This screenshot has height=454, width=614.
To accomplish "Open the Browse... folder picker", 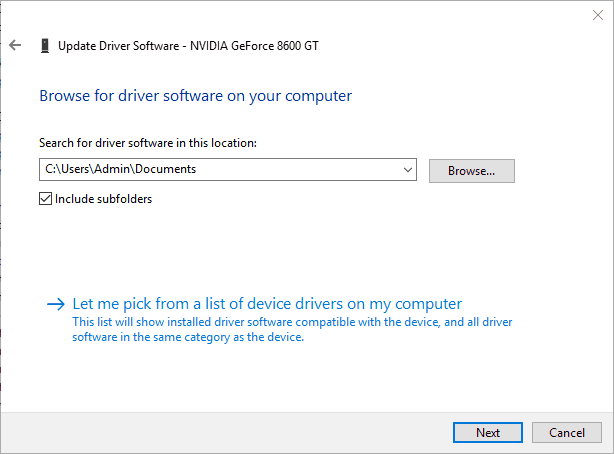I will [x=471, y=171].
